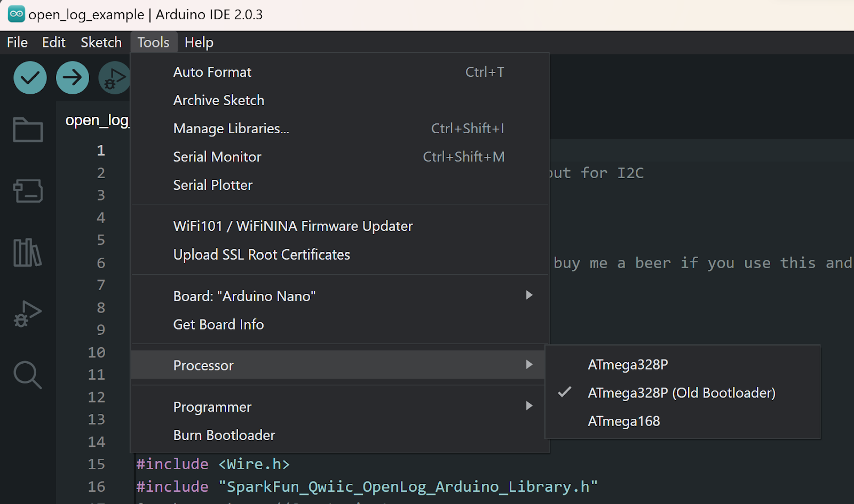The width and height of the screenshot is (854, 504).
Task: Launch the Serial Plotter entry
Action: pyautogui.click(x=340, y=185)
